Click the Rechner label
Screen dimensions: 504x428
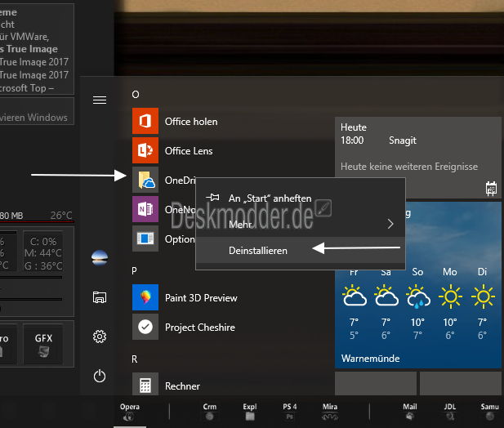(182, 386)
